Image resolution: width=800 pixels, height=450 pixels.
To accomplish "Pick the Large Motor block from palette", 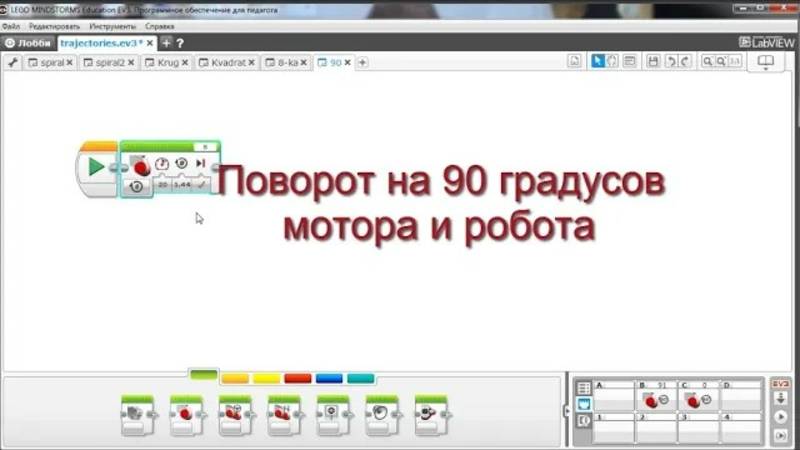I will tap(186, 415).
